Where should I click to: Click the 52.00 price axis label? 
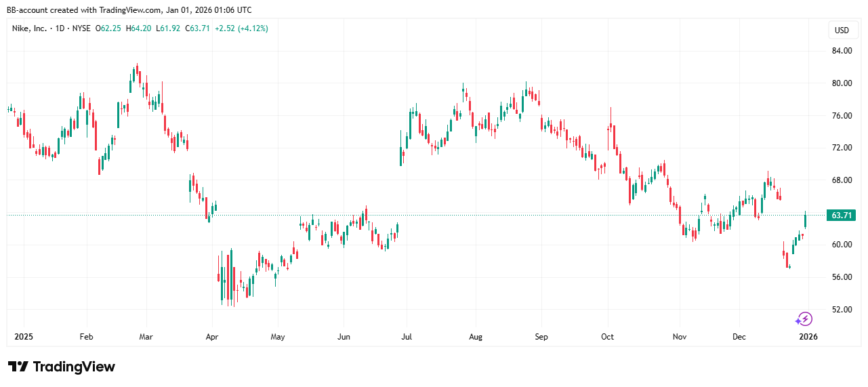842,310
